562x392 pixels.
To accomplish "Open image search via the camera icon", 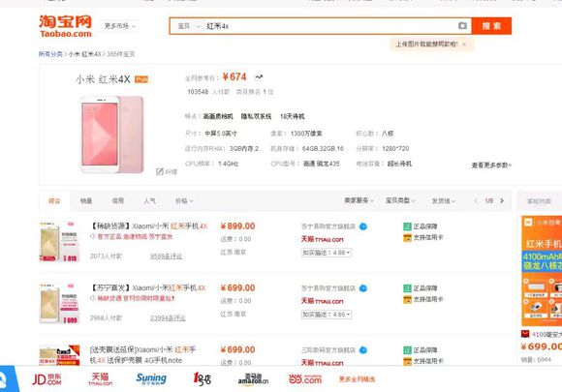I will click(462, 26).
